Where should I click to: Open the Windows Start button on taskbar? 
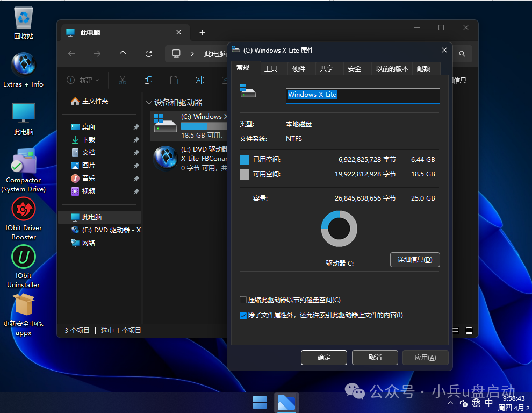click(x=260, y=402)
